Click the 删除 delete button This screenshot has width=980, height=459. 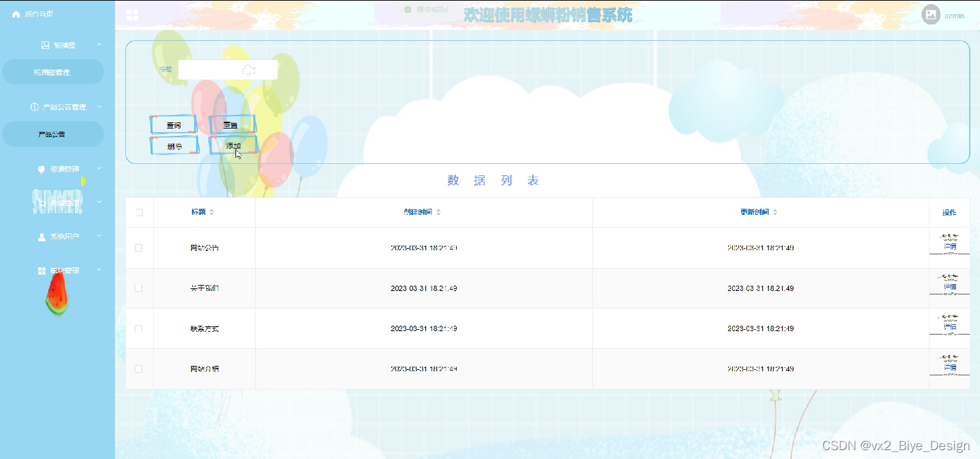(174, 146)
